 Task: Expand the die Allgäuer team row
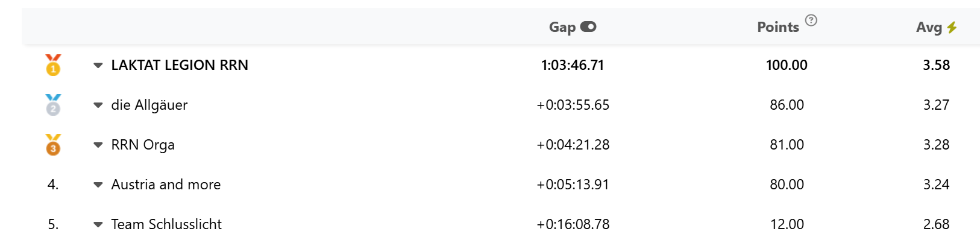pos(98,105)
